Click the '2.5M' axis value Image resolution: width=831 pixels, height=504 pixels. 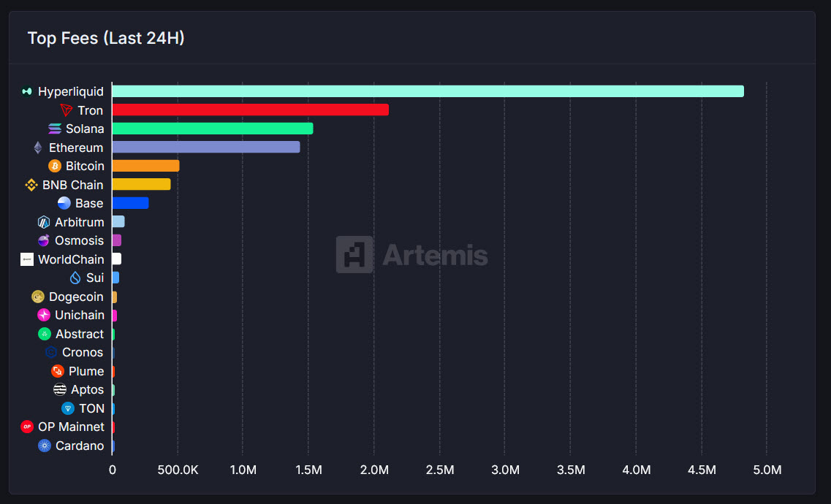pyautogui.click(x=440, y=470)
